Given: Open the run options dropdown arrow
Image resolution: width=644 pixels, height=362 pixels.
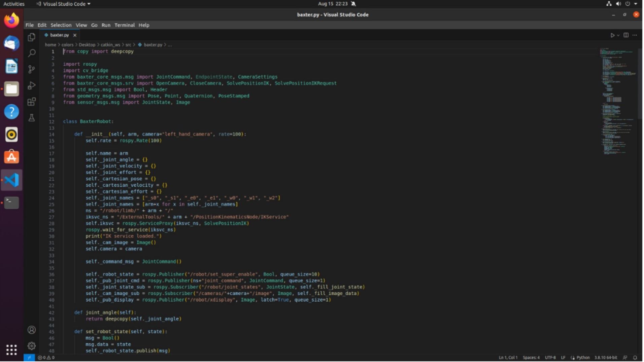Looking at the screenshot, I should (x=618, y=35).
